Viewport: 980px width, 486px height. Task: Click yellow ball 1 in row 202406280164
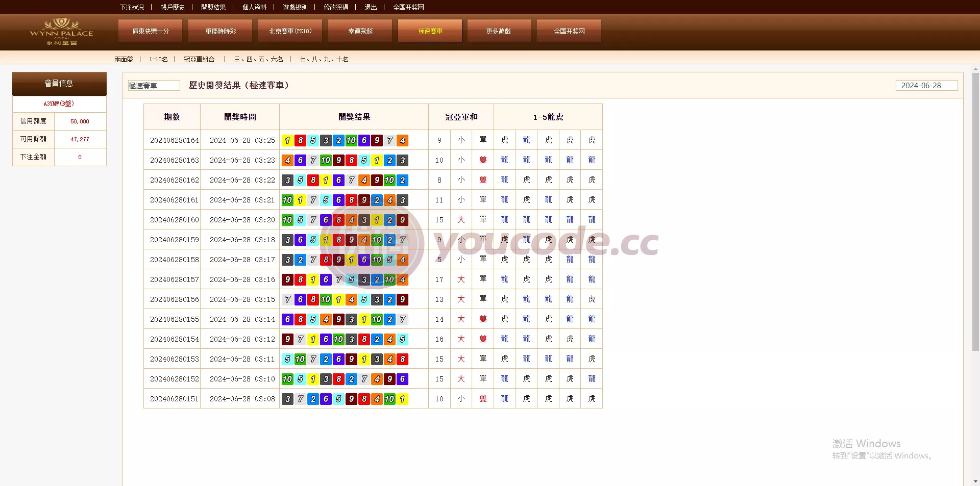(287, 140)
